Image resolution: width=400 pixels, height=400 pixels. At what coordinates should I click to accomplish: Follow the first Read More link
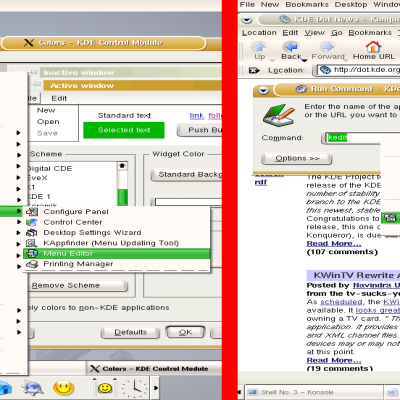click(334, 244)
